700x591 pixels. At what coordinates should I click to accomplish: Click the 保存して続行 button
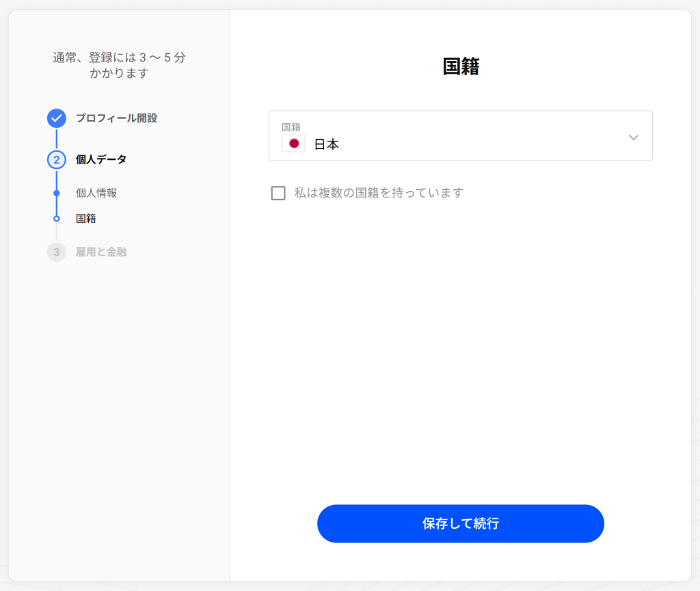pyautogui.click(x=461, y=523)
